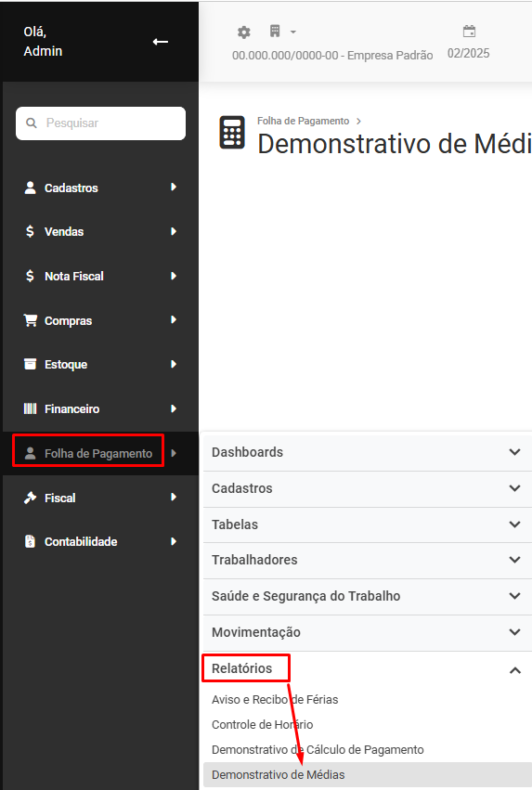Viewport: 532px width, 790px height.
Task: Collapse sidebar using the left arrow icon
Action: [161, 42]
